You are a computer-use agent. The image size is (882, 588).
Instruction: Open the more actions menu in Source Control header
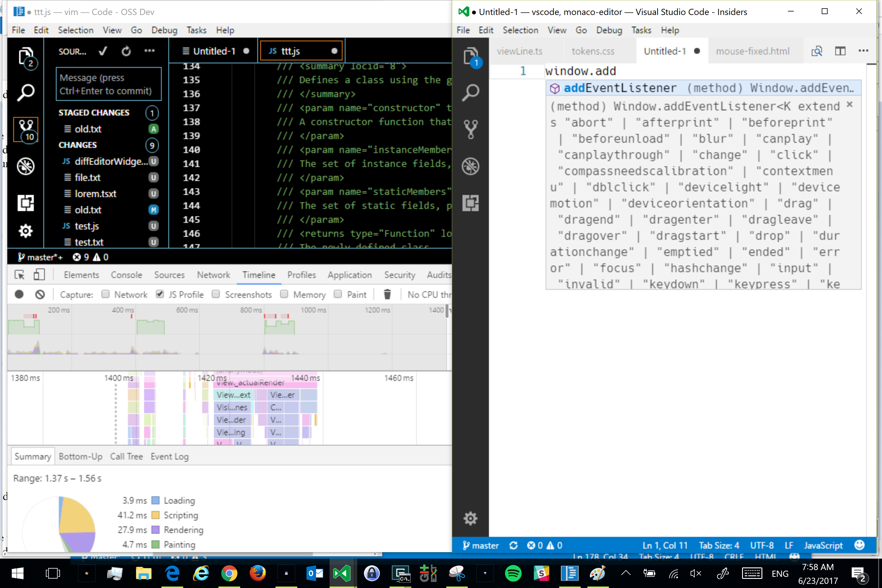150,51
